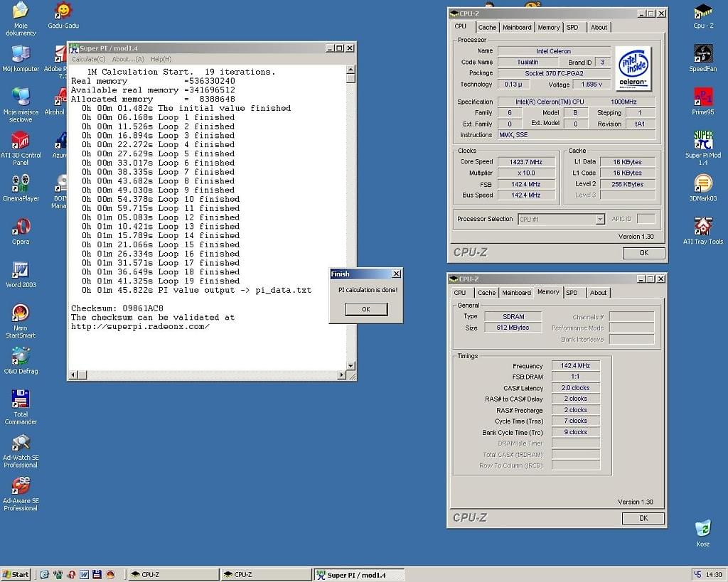This screenshot has height=582, width=728.
Task: Click the 512 MBytes memory Size value
Action: tap(513, 328)
